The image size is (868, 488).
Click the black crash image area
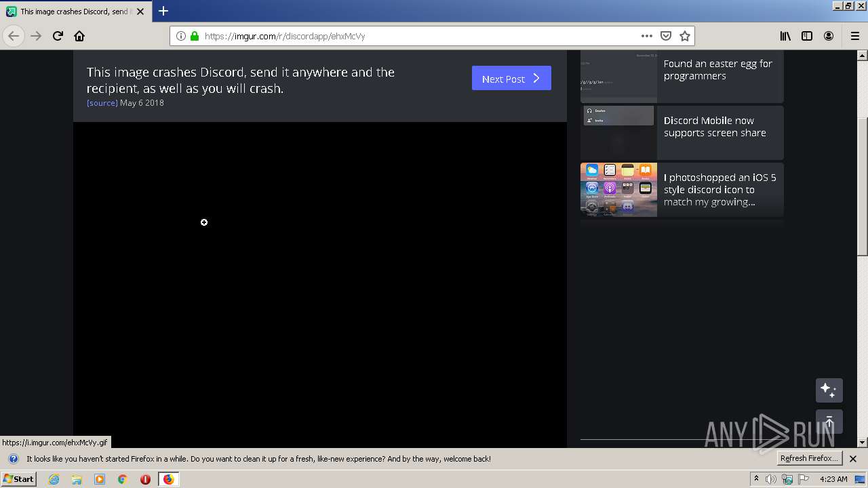tap(320, 285)
